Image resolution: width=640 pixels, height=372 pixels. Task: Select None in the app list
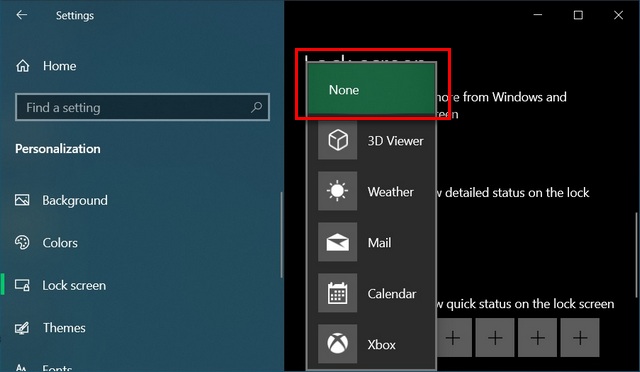coord(372,90)
